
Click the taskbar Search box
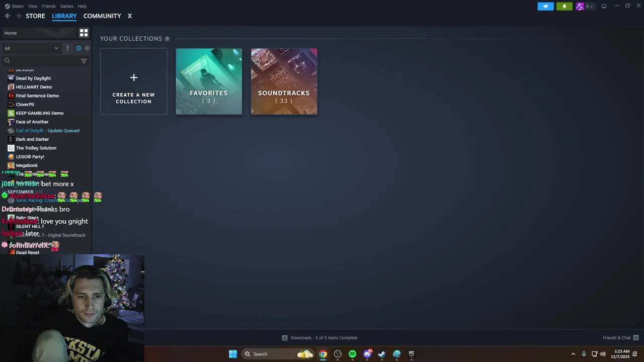[x=278, y=354]
